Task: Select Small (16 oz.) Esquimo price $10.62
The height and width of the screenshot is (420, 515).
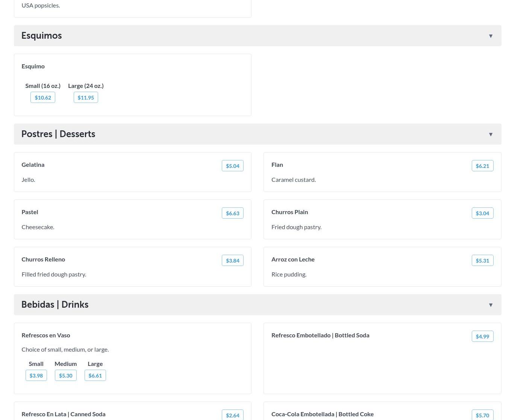Action: pyautogui.click(x=43, y=98)
